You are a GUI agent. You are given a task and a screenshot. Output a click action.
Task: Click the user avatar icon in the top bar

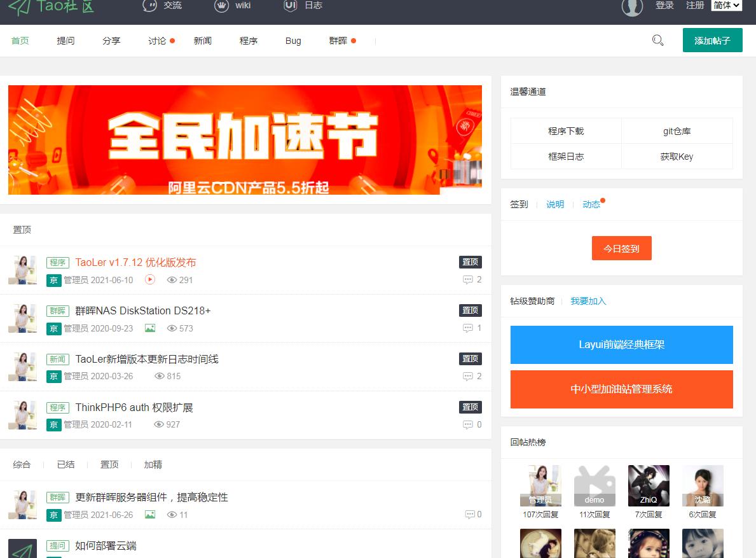631,8
